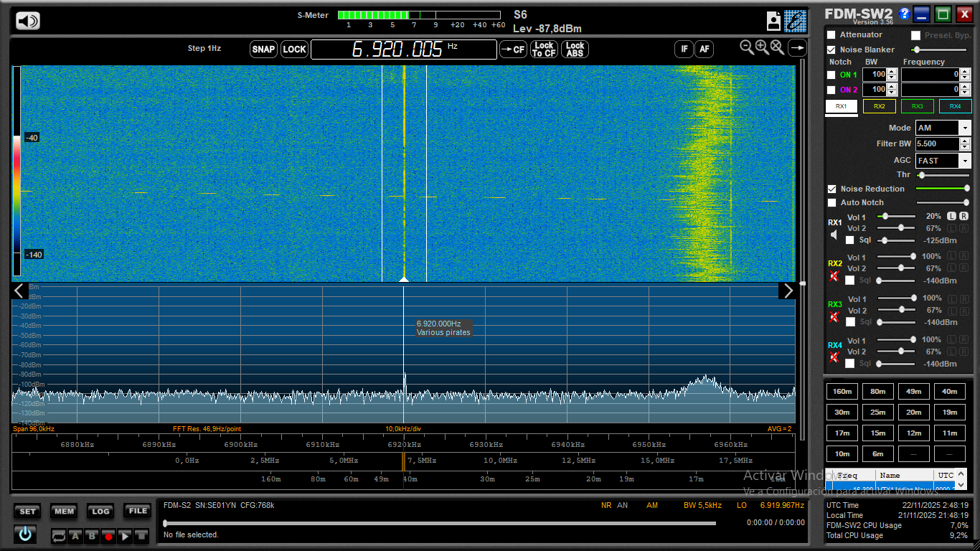Viewport: 980px width, 551px height.
Task: Adjust the Filter BW 5.500 stepper arrows
Action: tap(964, 143)
